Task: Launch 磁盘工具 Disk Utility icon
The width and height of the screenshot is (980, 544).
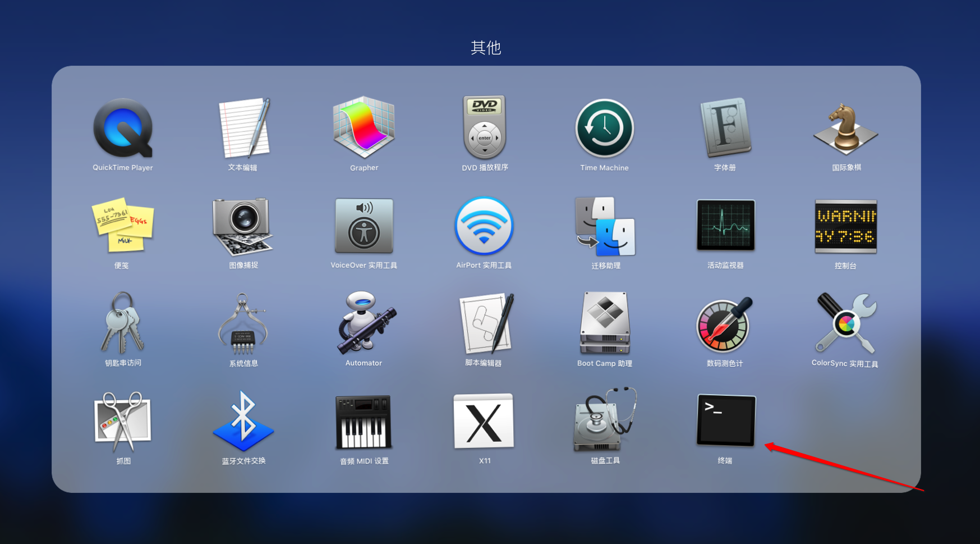Action: [x=605, y=419]
